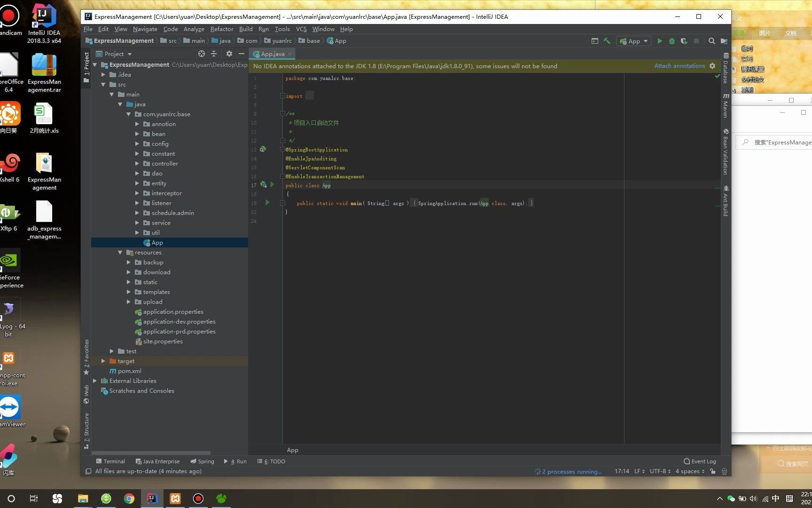Open the Ant Build tool window
This screenshot has height=508, width=812.
(726, 201)
